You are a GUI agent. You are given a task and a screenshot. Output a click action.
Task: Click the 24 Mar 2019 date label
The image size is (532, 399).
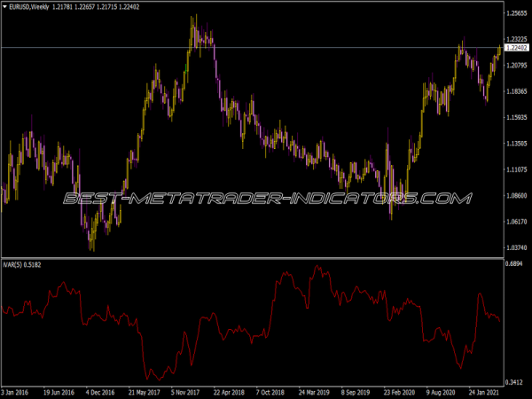(314, 390)
